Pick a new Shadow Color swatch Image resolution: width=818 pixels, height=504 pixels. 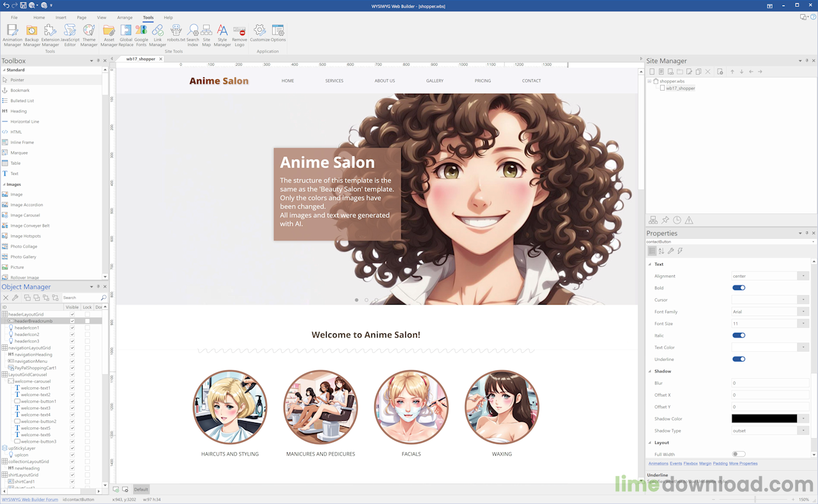point(764,418)
